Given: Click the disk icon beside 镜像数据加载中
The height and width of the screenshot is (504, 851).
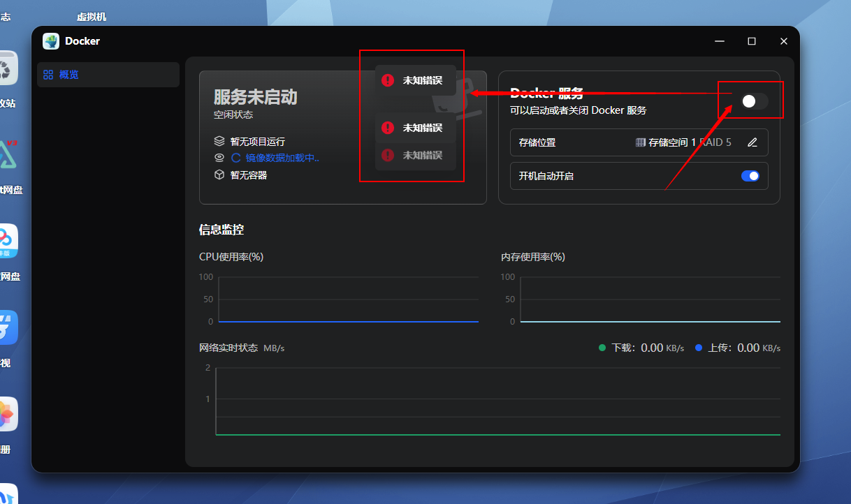Looking at the screenshot, I should click(x=219, y=158).
